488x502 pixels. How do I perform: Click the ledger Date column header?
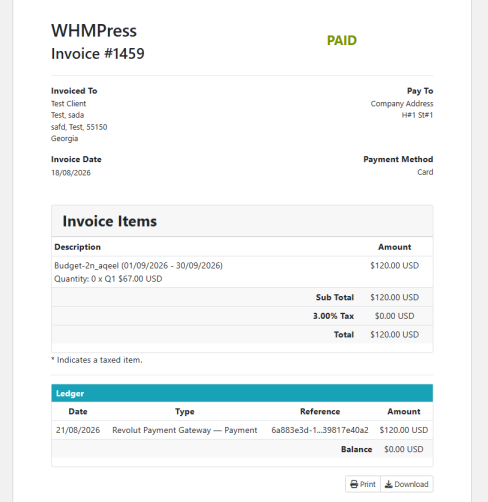click(x=78, y=412)
